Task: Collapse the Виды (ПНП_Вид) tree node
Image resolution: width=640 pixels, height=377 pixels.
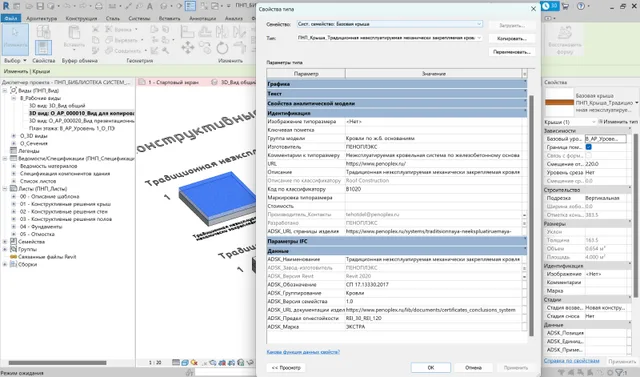Action: (5, 91)
